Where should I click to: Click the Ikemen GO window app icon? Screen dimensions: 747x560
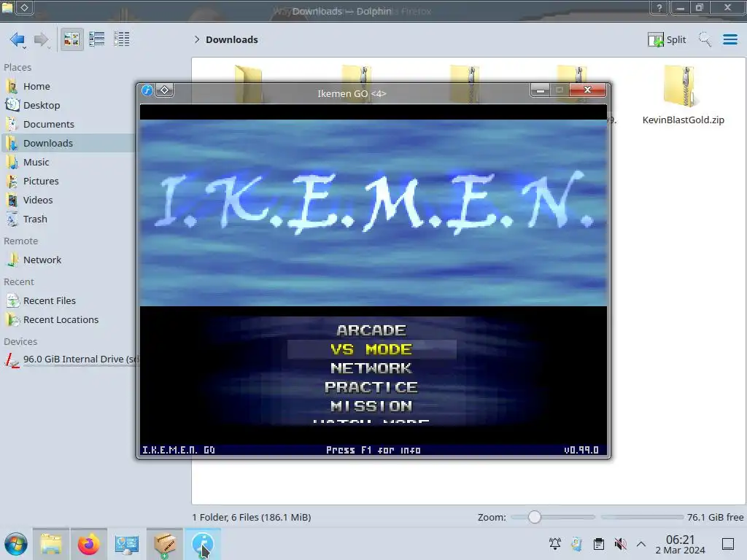tap(147, 90)
